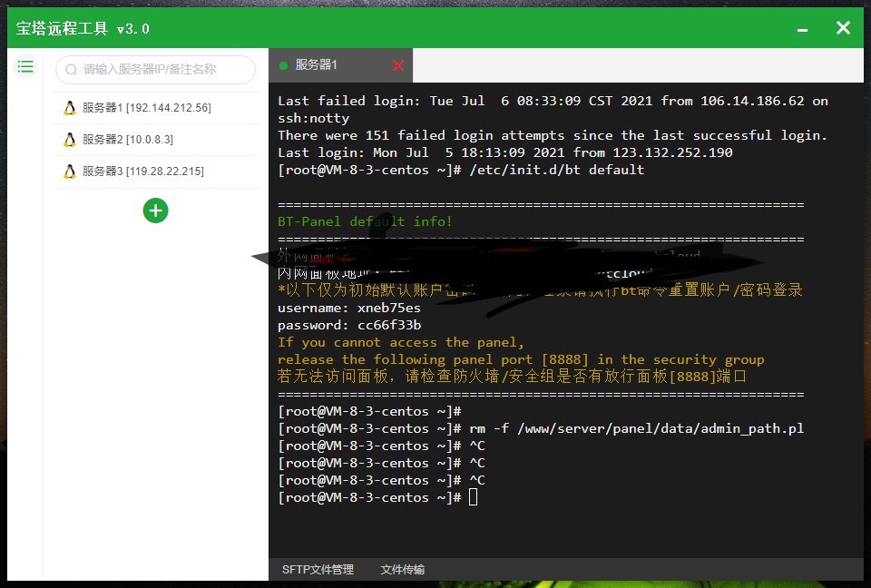
Task: Close the 服务器1 tab with red X
Action: coord(397,65)
